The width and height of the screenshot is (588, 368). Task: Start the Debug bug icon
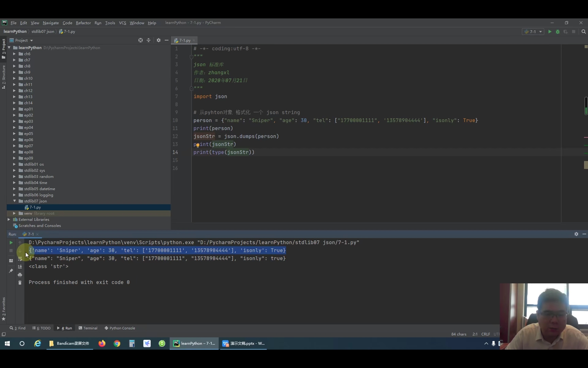click(x=558, y=32)
